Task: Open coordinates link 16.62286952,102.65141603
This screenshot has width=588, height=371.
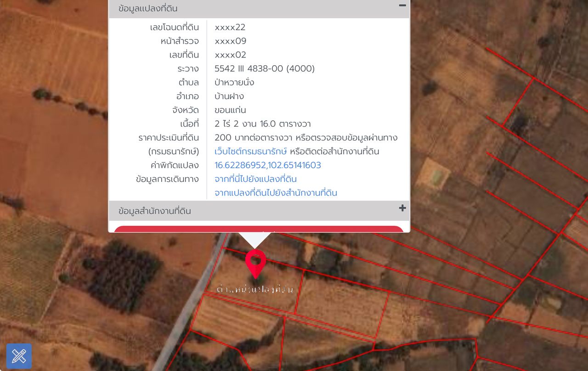Action: pos(267,165)
